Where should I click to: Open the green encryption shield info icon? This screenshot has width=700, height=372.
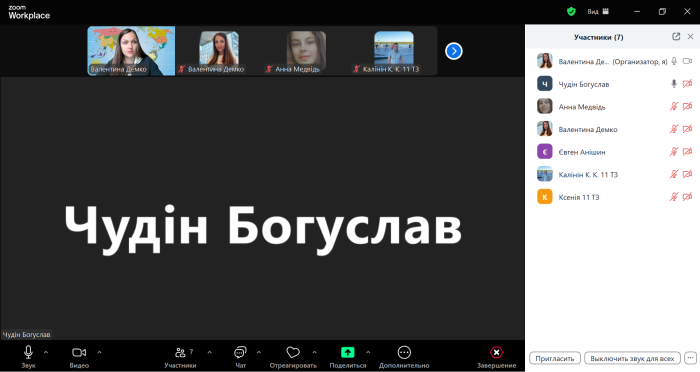[x=571, y=12]
